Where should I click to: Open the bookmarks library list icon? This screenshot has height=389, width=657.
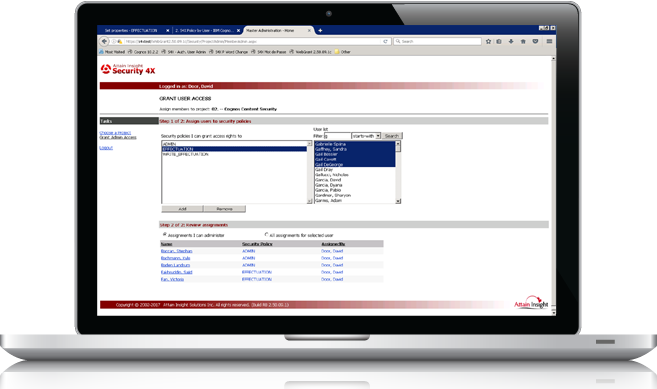[x=499, y=41]
